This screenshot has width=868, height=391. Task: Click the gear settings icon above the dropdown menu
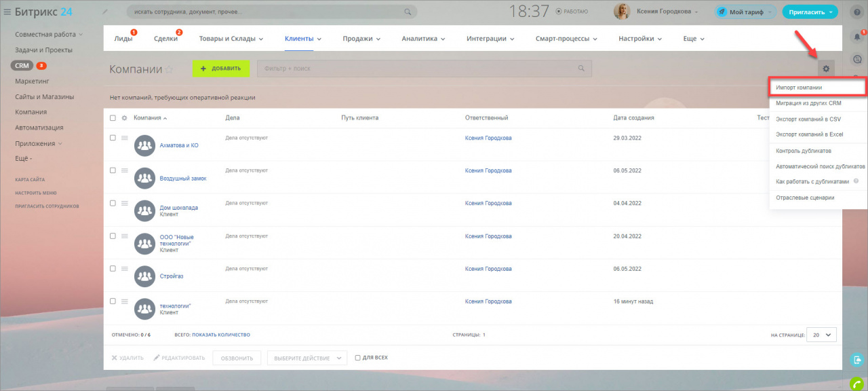(x=825, y=69)
